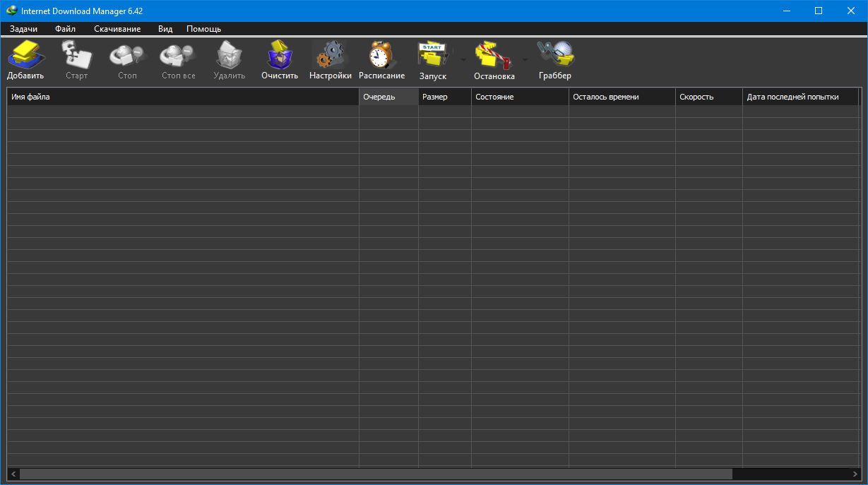
Task: Click the Добавить (Add URL) toolbar icon
Action: pos(25,55)
